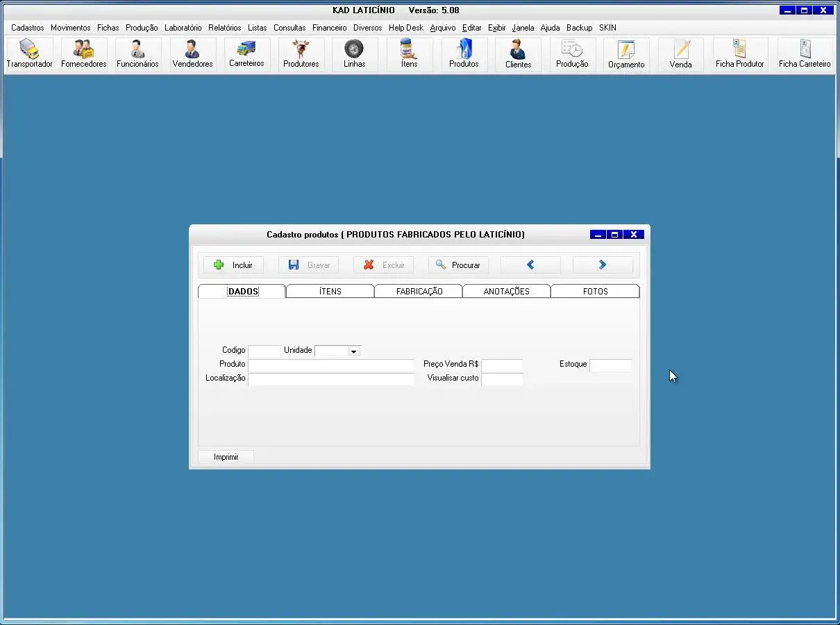Click the Incluir button with green plus

click(x=233, y=265)
